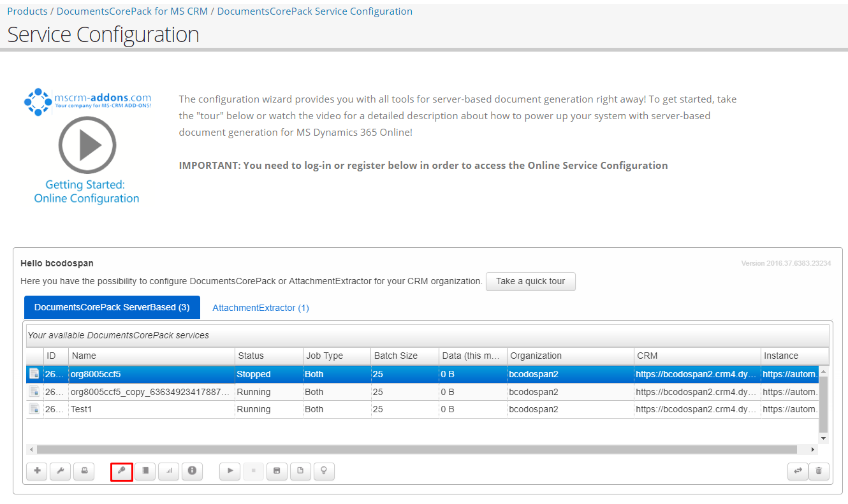
Task: Open DocumentsCorePack Service Configuration breadcrumb link
Action: point(315,11)
